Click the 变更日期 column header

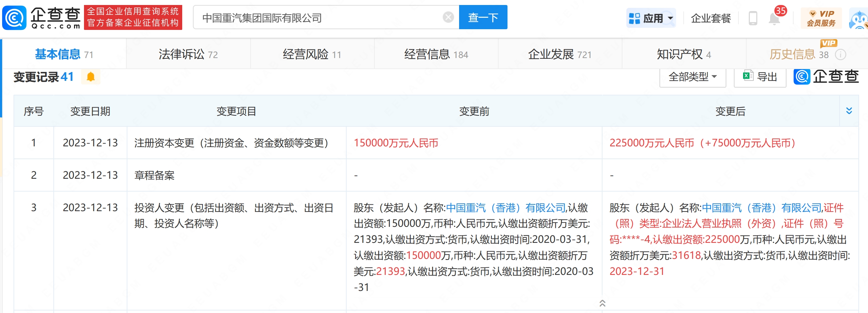90,111
